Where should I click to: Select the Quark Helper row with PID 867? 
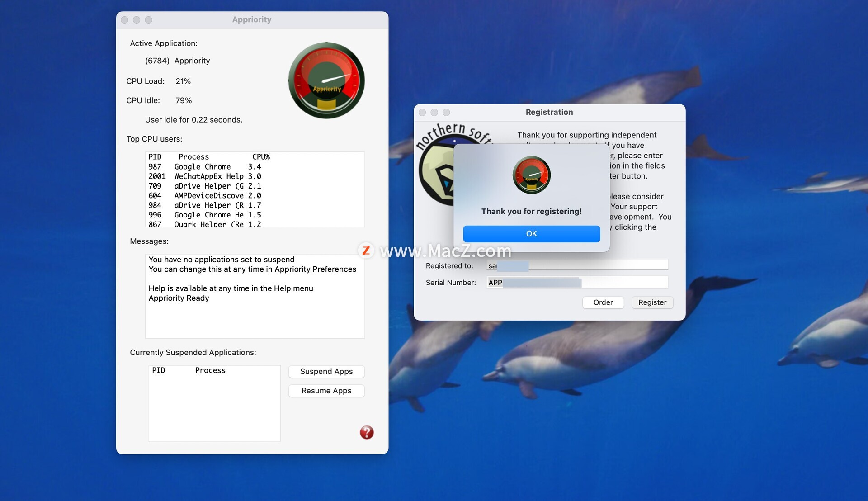coord(255,223)
